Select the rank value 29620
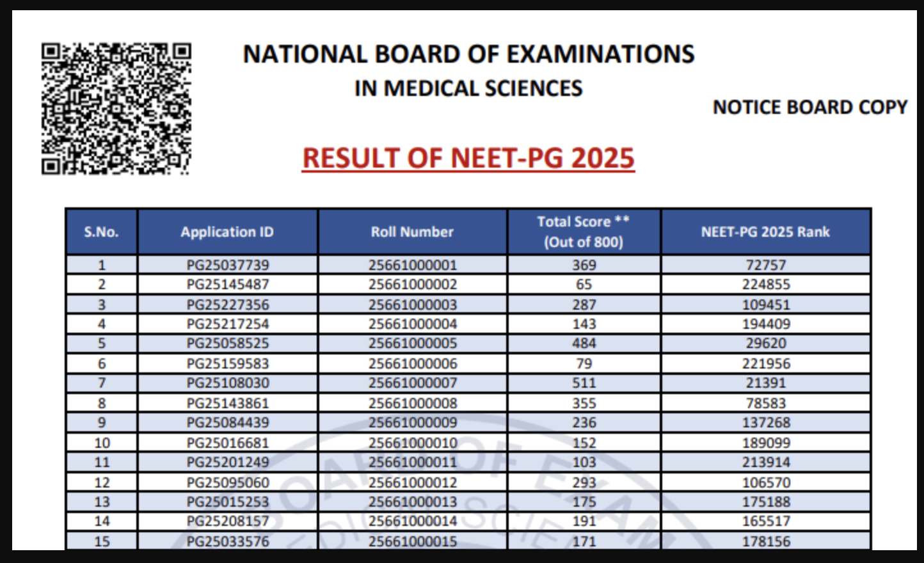This screenshot has height=563, width=924. [766, 344]
